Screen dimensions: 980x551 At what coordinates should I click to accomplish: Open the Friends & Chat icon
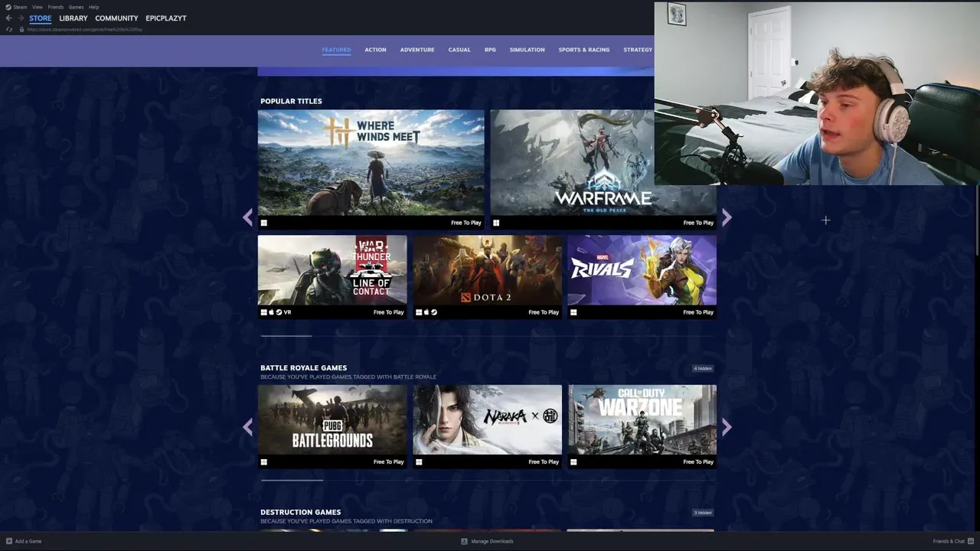coord(971,541)
